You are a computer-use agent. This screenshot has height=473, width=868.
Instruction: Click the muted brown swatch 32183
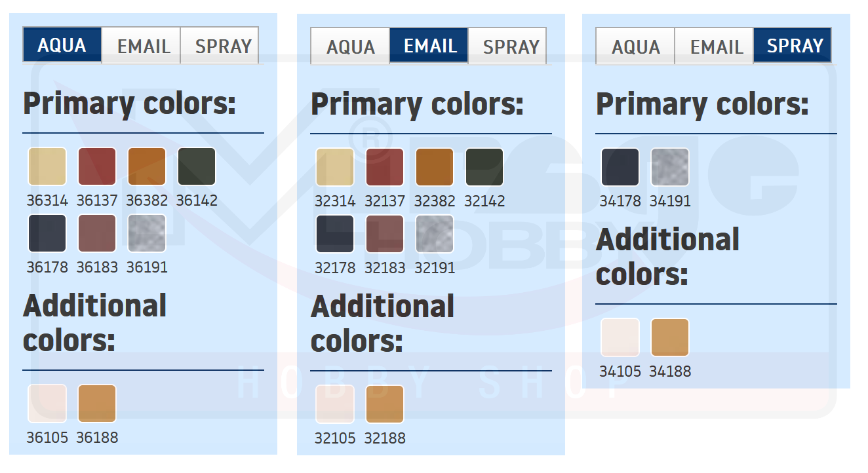pos(385,234)
